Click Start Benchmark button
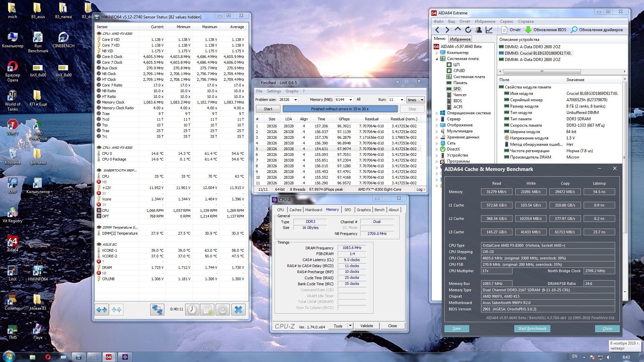The image size is (644, 362). point(532,328)
